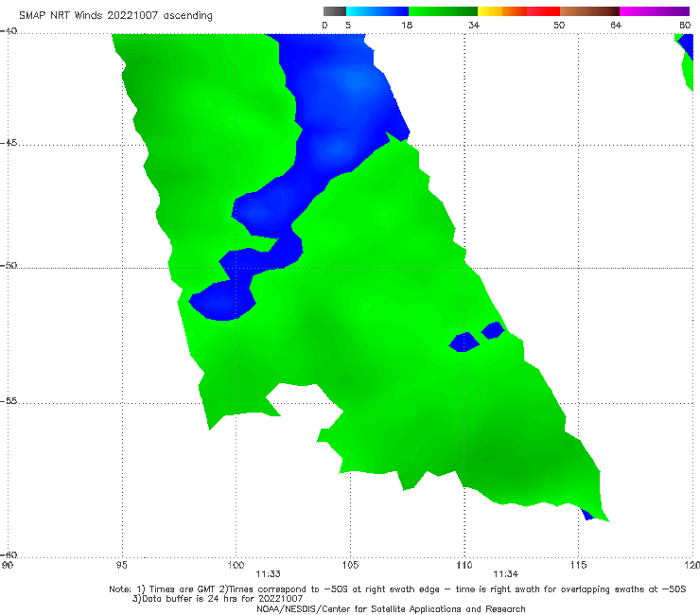Click the swath time '11:33'
The width and height of the screenshot is (700, 615).
tap(268, 574)
